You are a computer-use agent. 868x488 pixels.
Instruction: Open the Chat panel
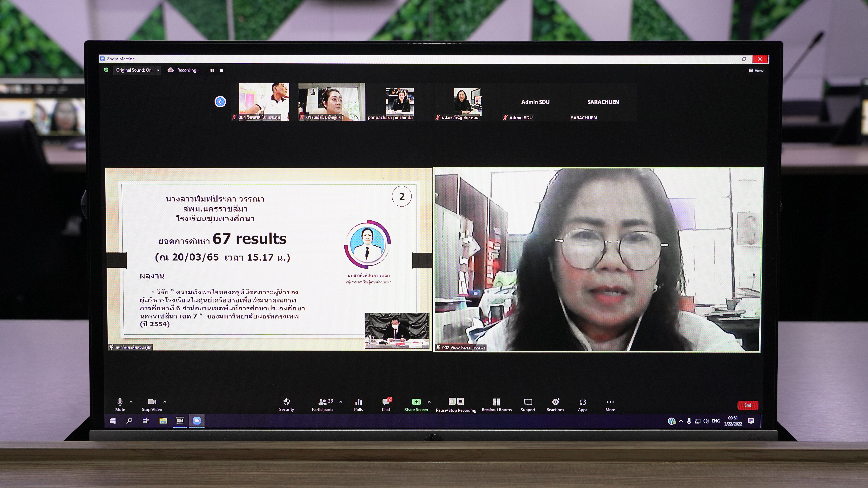386,404
